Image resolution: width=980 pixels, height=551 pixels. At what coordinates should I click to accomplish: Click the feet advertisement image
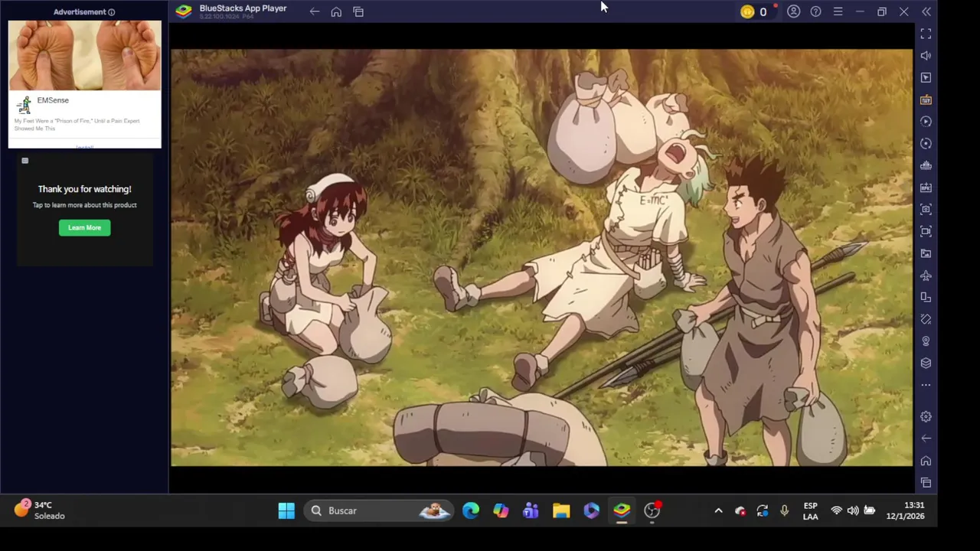tap(84, 55)
